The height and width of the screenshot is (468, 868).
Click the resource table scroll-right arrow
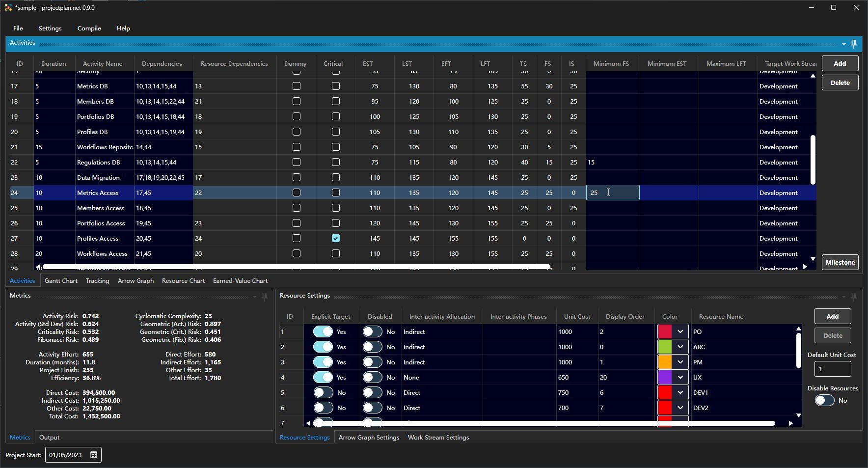point(790,423)
